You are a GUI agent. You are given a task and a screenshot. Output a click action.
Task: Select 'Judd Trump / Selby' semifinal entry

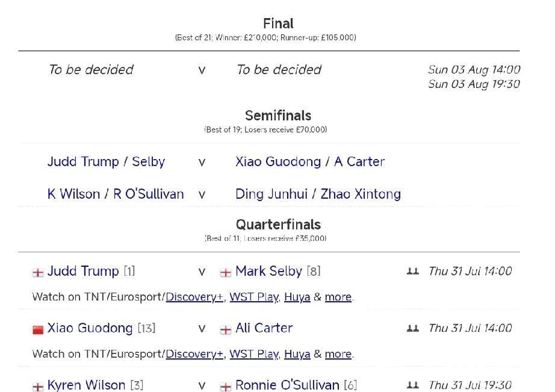tap(106, 161)
